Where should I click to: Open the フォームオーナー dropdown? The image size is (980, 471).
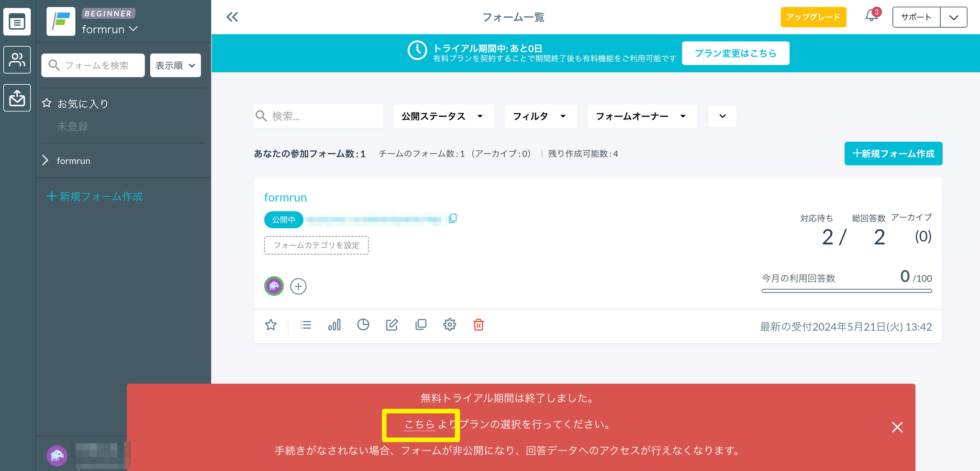pos(642,116)
